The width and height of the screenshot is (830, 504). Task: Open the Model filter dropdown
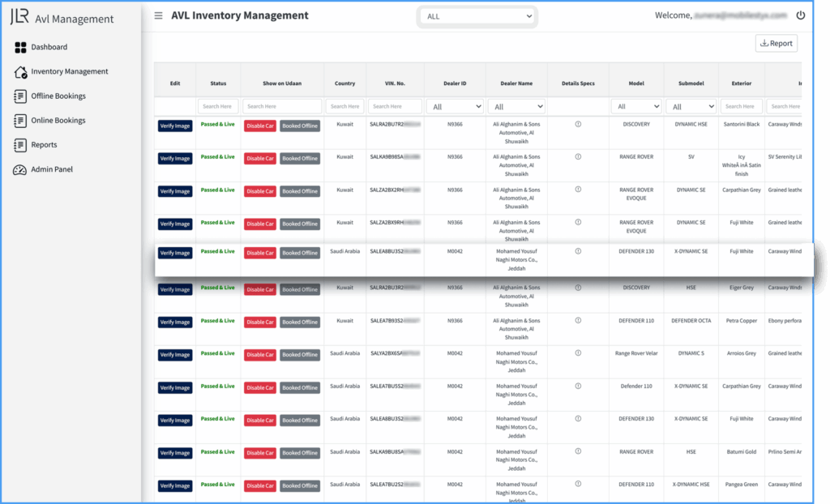(635, 106)
